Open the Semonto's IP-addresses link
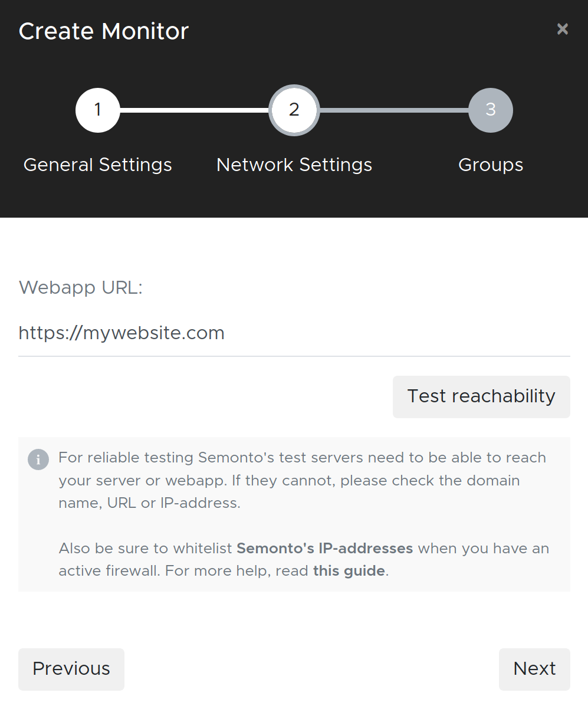Screen dimensions: 588x709 324,549
